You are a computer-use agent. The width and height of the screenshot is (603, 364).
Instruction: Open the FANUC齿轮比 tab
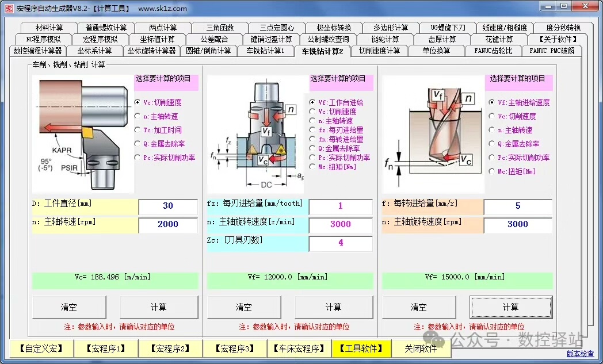(493, 51)
